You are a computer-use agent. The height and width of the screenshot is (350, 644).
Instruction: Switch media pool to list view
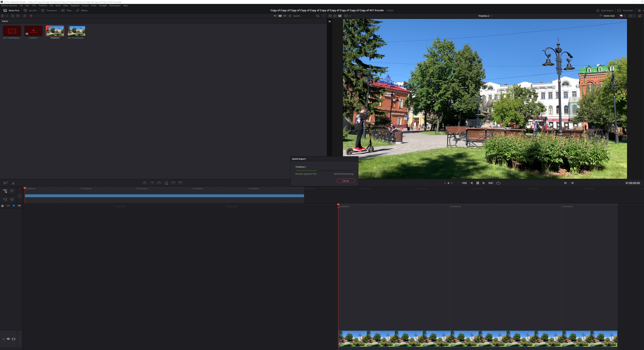pos(289,16)
